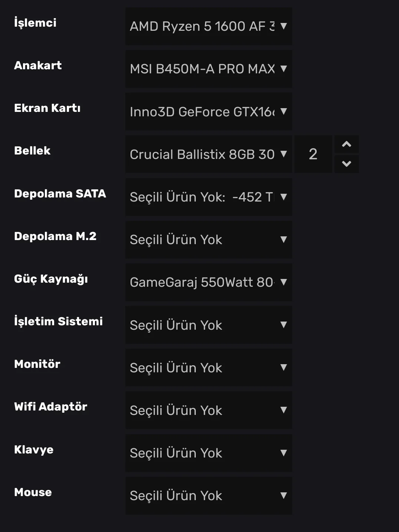Click the Güç Kaynağı row label
Viewport: 399px width, 532px height.
(51, 279)
